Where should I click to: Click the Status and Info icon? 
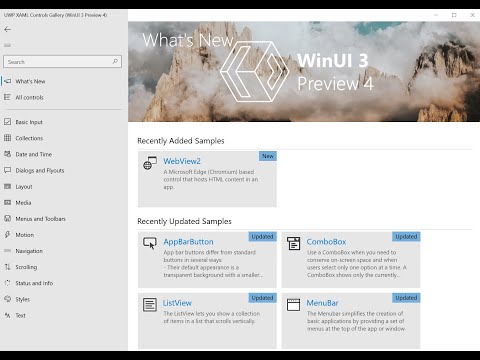pos(7,283)
